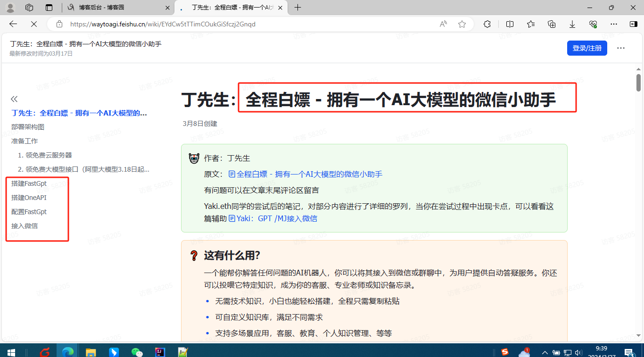644x357 pixels.
Task: Click the 这有什么用? heading
Action: 232,256
